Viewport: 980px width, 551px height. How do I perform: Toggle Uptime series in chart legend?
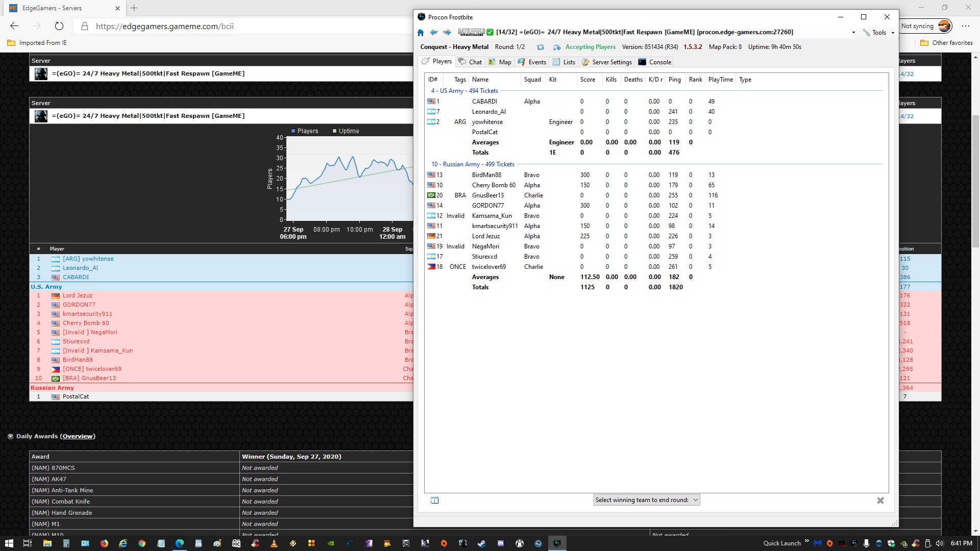[x=346, y=131]
